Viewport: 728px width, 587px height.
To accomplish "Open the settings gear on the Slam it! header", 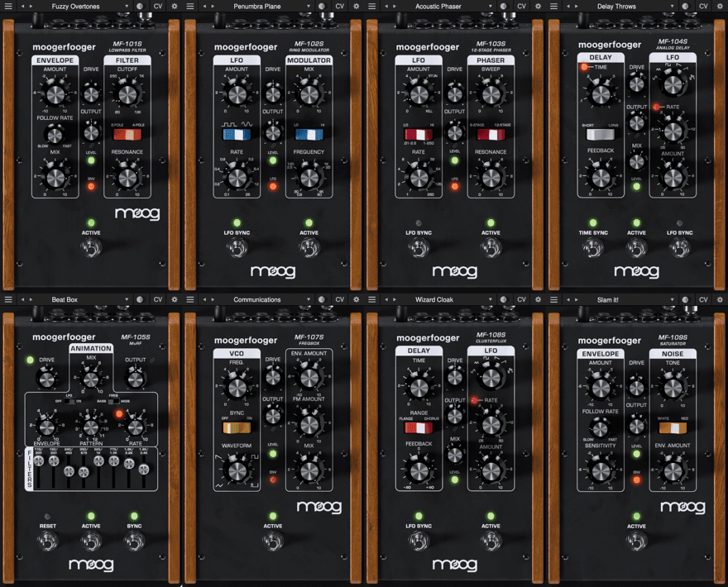I will 721,299.
